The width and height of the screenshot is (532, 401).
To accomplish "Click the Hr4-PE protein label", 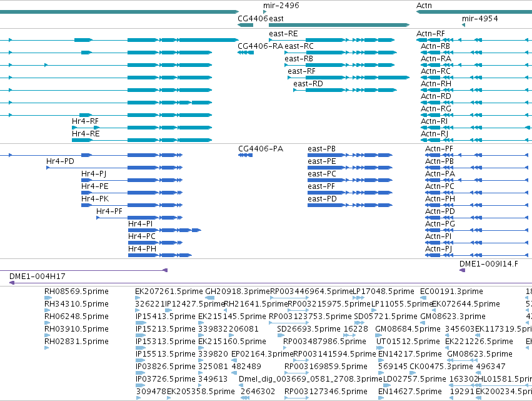I will click(95, 186).
